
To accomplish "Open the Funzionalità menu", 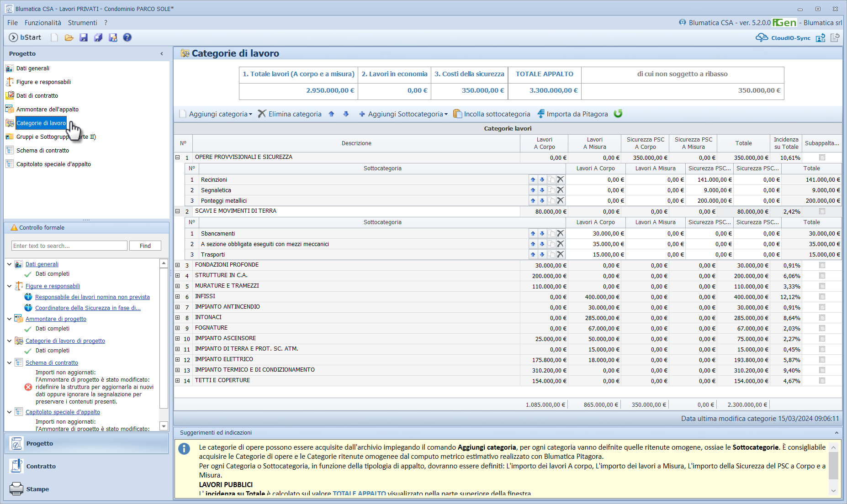I will 42,22.
